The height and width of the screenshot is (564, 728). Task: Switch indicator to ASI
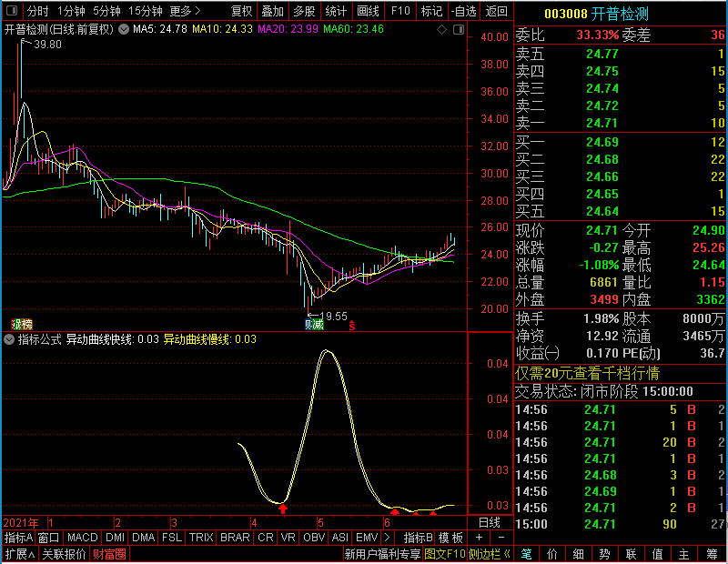[x=339, y=538]
